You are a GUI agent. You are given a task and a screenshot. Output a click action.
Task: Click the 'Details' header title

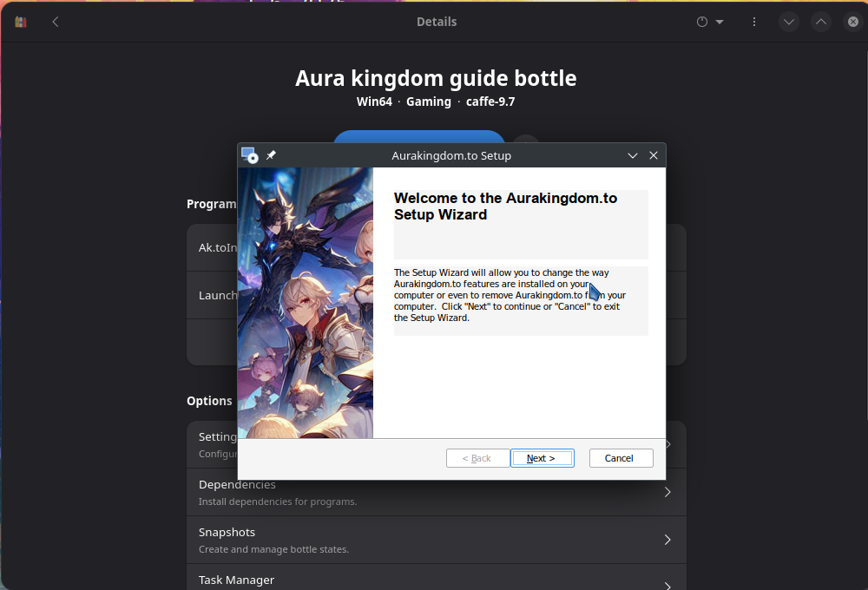click(x=437, y=23)
